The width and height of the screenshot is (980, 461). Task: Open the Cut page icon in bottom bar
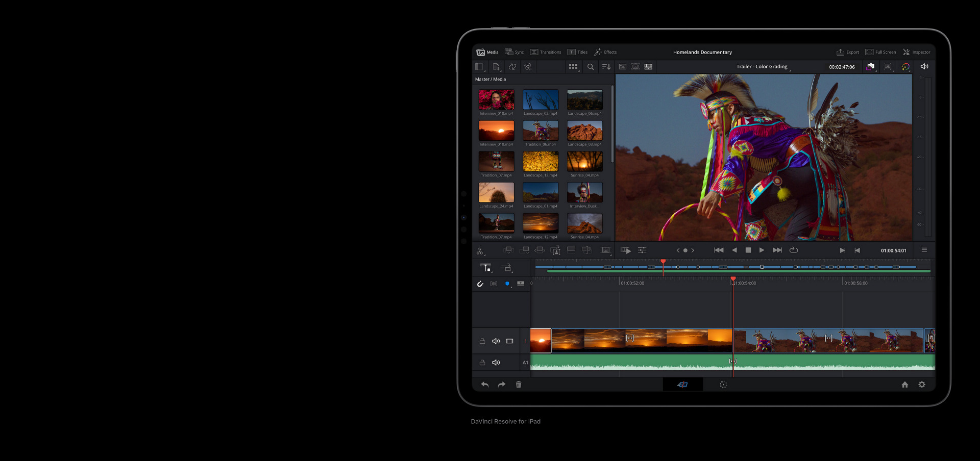(682, 385)
